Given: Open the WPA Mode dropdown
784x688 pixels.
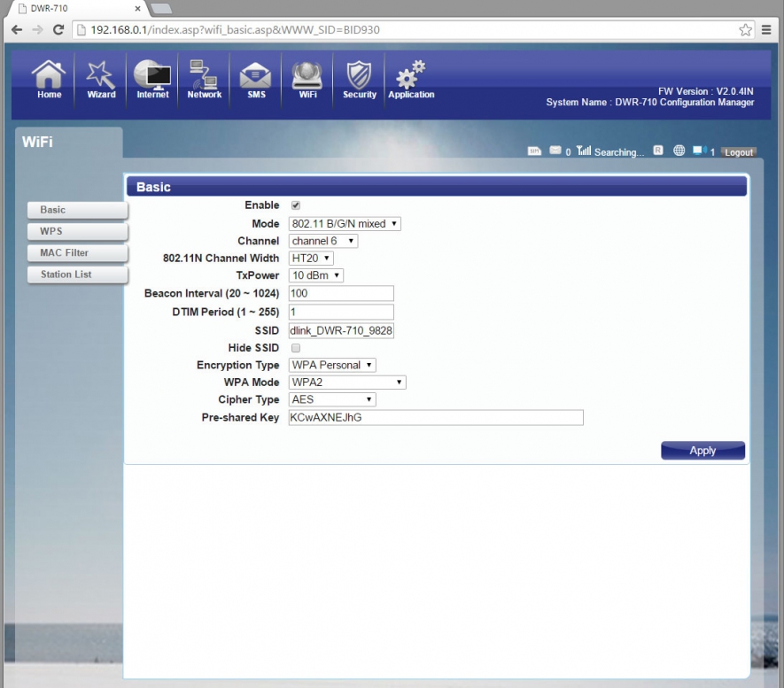Looking at the screenshot, I should [347, 383].
